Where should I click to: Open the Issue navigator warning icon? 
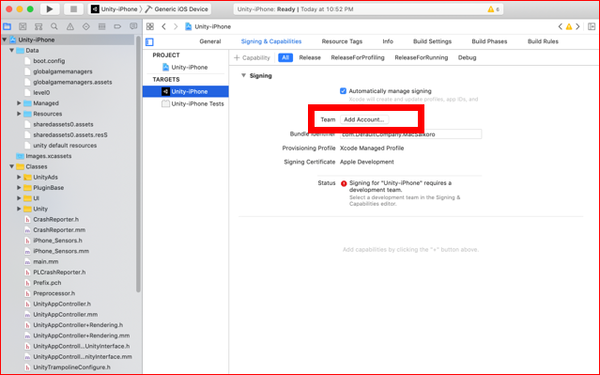70,26
